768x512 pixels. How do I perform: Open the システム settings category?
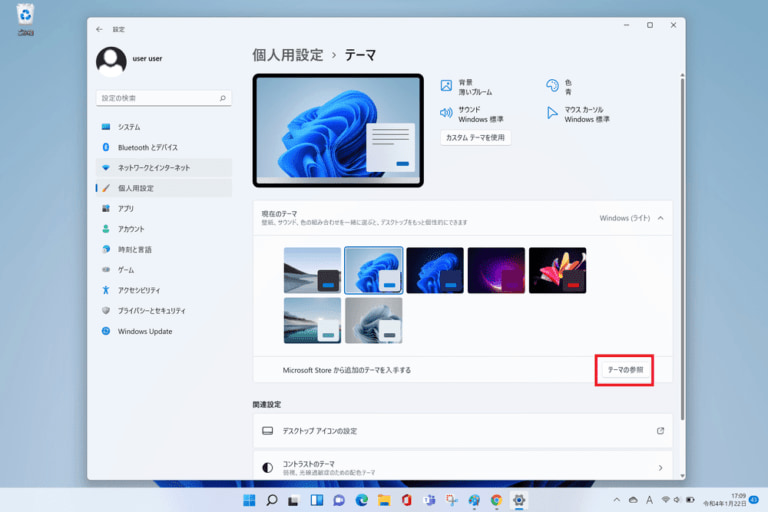coord(164,127)
